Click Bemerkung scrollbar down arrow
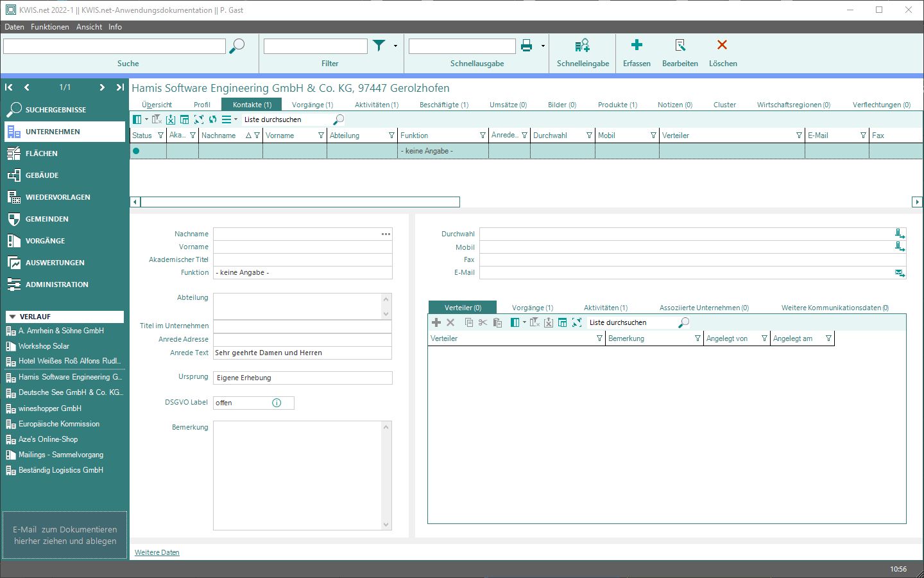This screenshot has height=578, width=924. [386, 525]
